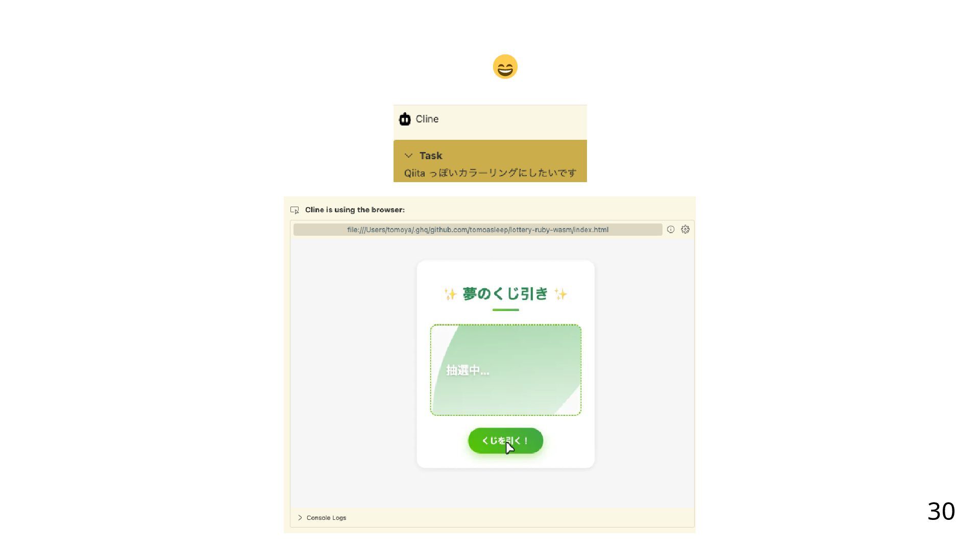Click the Console Logs label
980x551 pixels.
tap(326, 517)
